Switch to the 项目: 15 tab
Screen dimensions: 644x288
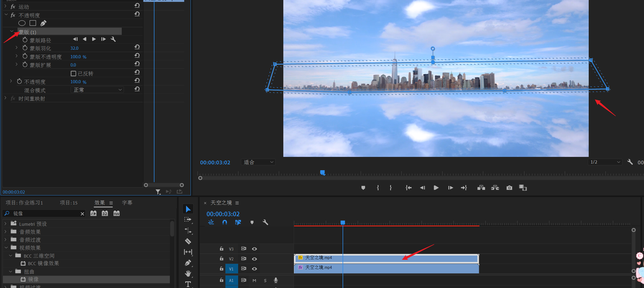tap(69, 203)
